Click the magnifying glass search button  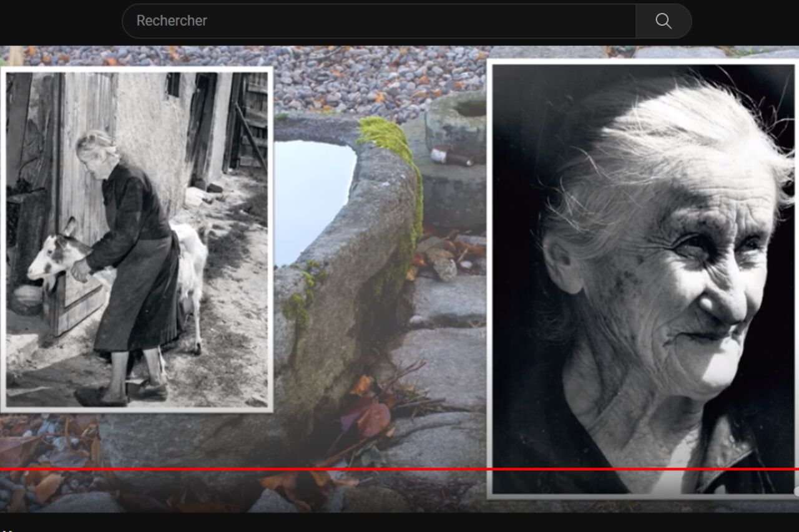tap(663, 21)
